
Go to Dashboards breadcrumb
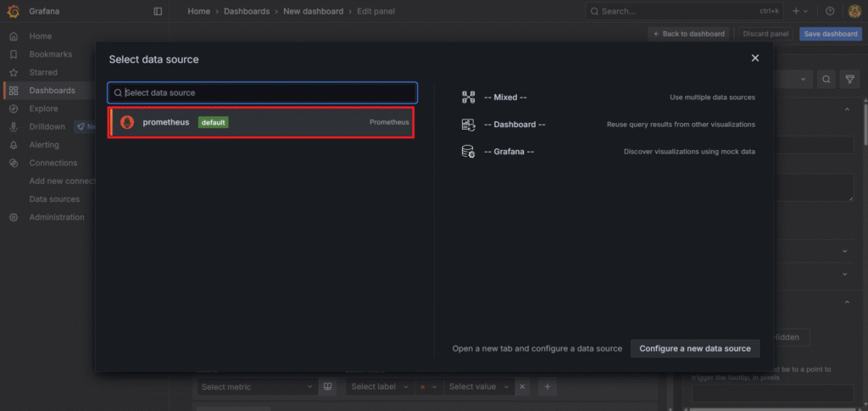pyautogui.click(x=247, y=11)
